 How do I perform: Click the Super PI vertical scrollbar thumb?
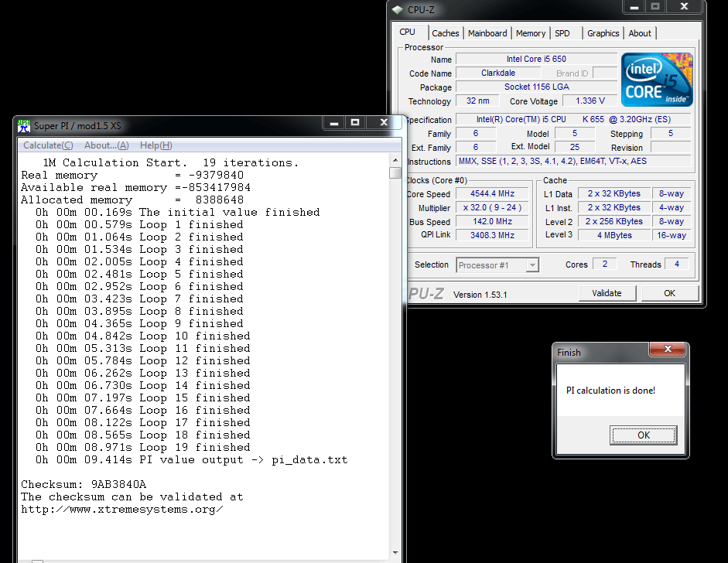[x=395, y=173]
